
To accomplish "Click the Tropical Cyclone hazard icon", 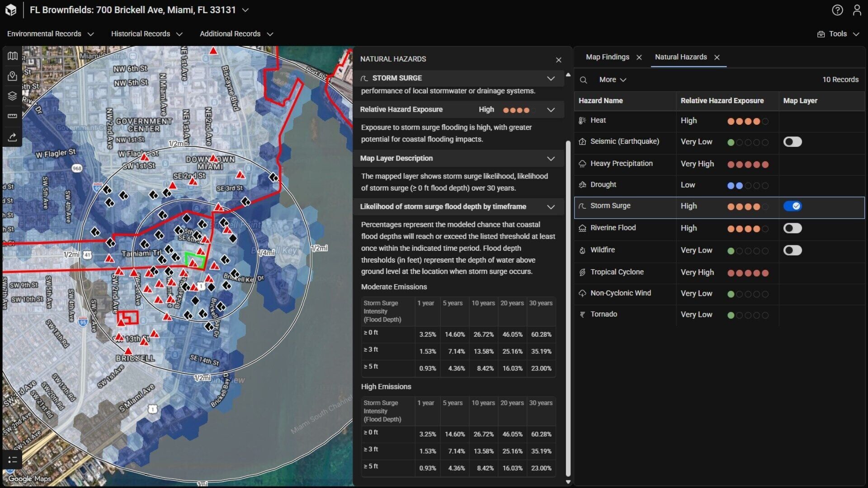I will pos(582,272).
